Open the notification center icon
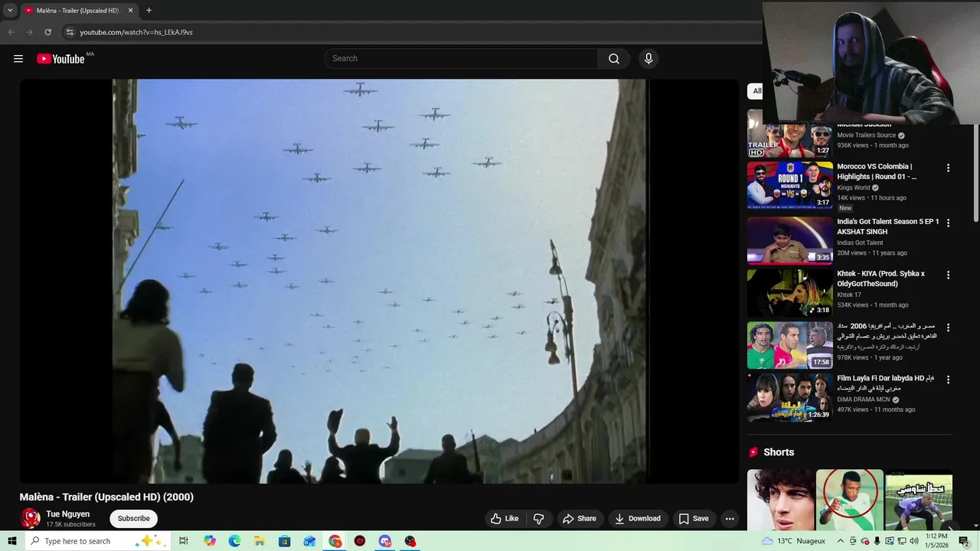Screen dimensions: 980x551 (964, 541)
